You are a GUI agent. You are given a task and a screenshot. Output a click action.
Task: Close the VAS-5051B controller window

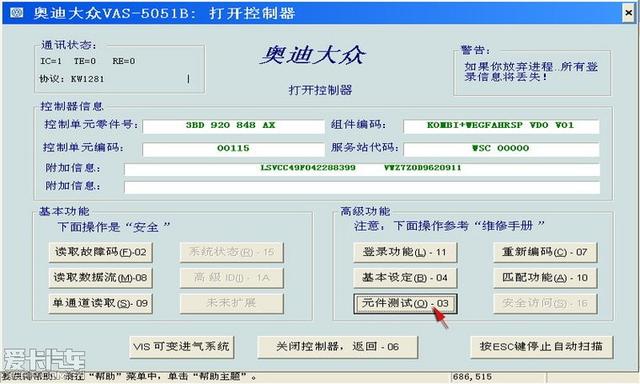click(629, 13)
